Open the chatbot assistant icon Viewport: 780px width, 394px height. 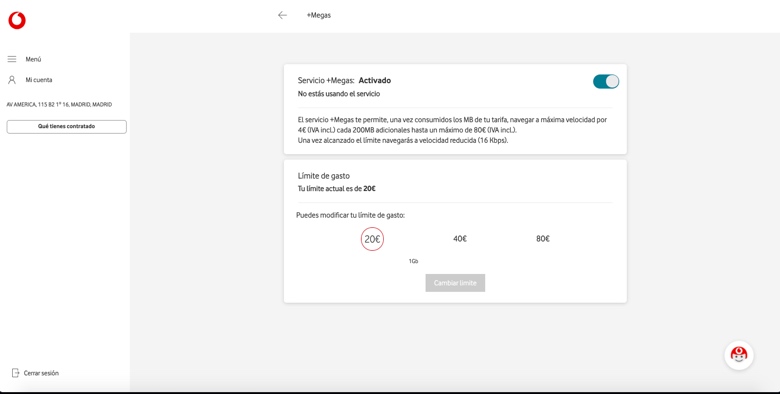739,355
